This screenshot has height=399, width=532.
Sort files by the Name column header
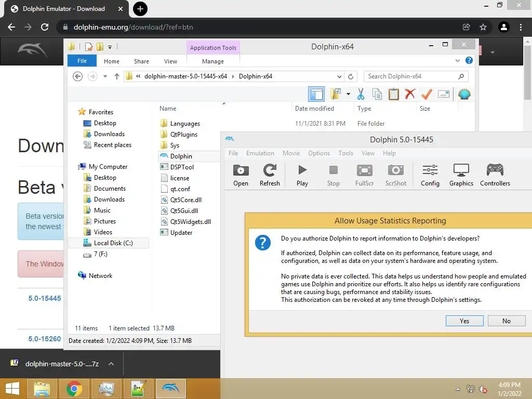(x=168, y=109)
